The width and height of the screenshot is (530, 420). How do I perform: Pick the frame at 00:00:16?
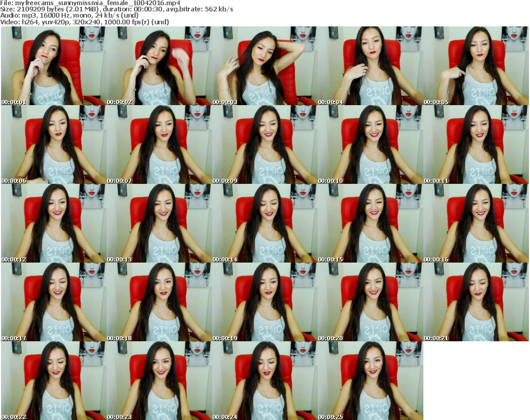[x=476, y=224]
